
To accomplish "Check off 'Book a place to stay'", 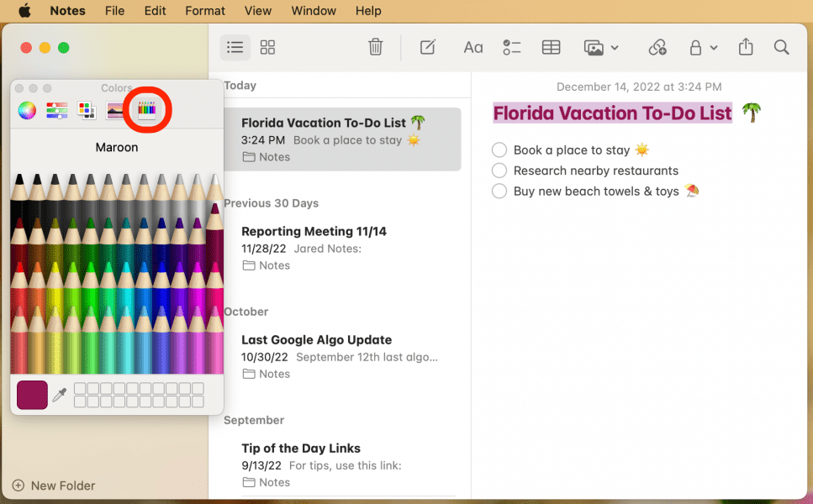I will [499, 150].
